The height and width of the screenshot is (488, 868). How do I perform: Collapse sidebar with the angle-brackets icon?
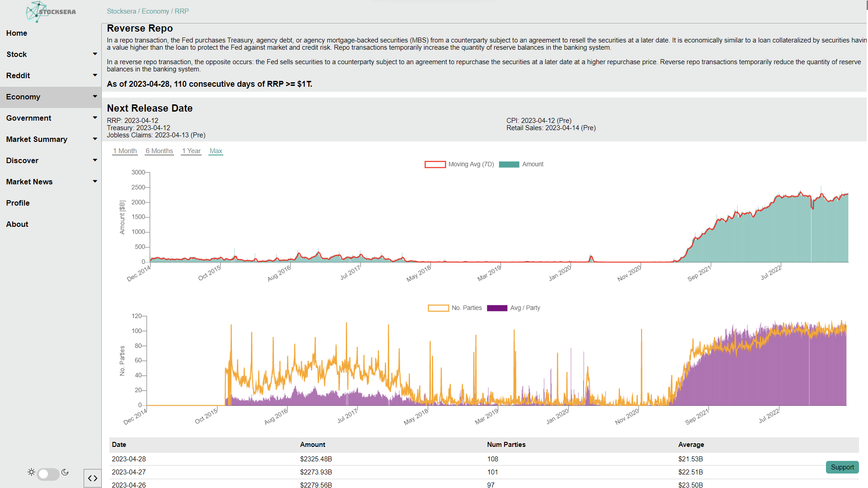(93, 478)
